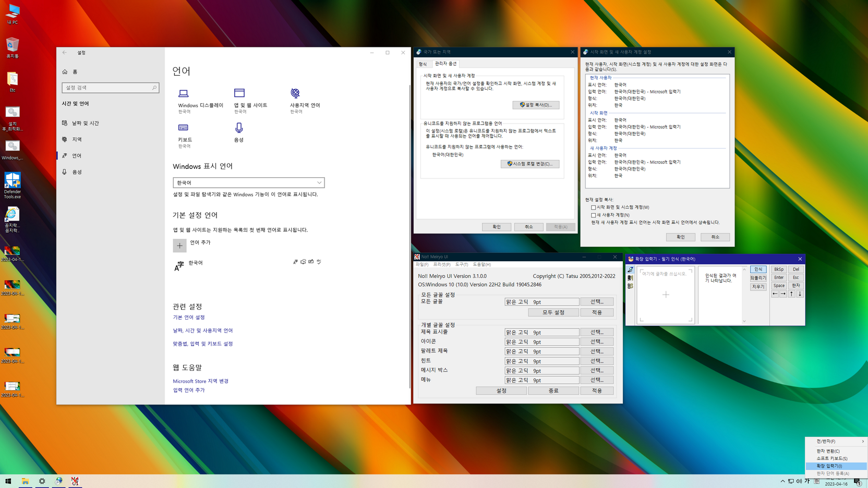868x488 pixels.
Task: Click the Settings gear on the taskbar
Action: point(42,481)
